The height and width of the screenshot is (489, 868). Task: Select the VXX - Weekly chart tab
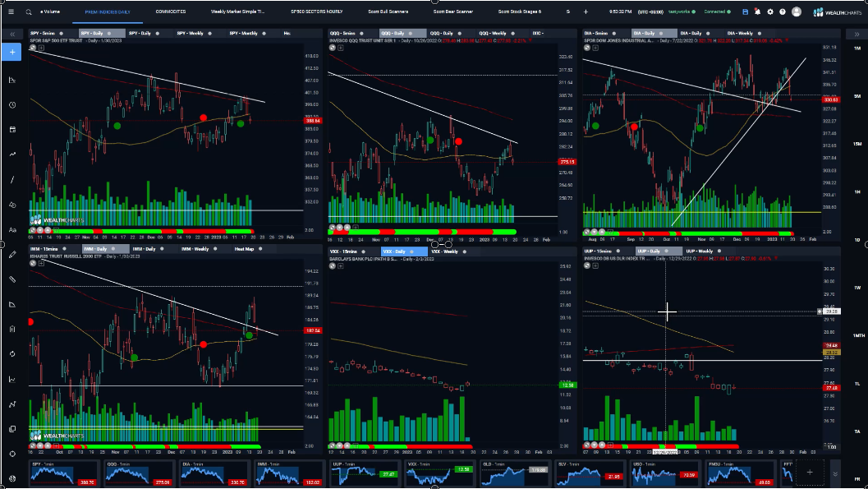(x=444, y=251)
